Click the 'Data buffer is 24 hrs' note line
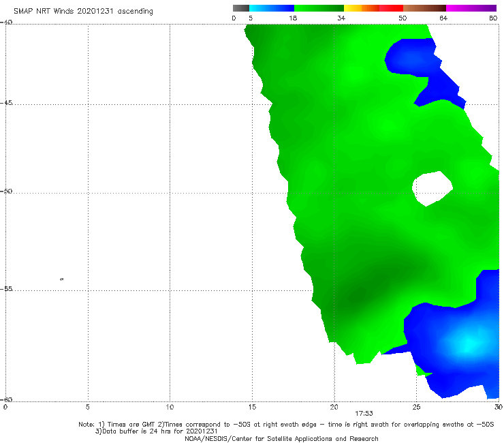Image resolution: width=504 pixels, height=443 pixels. [x=156, y=431]
